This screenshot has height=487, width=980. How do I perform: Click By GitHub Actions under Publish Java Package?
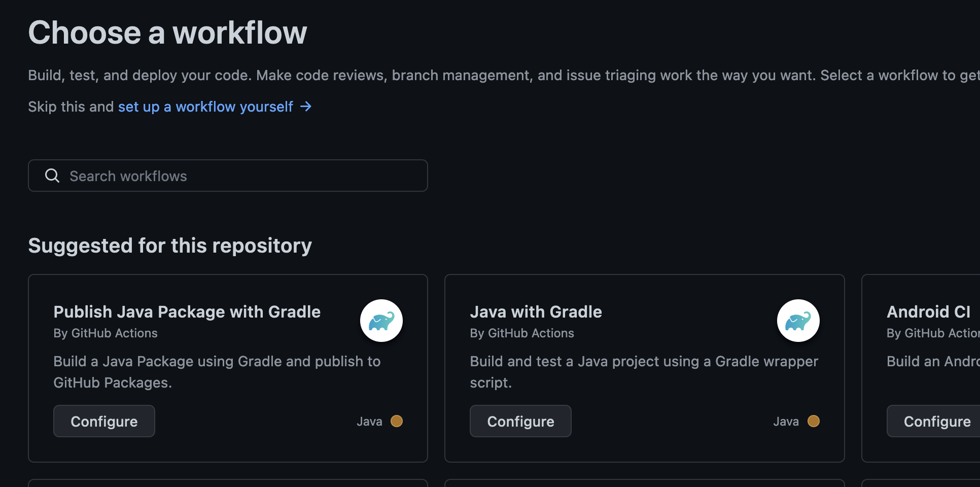point(106,333)
